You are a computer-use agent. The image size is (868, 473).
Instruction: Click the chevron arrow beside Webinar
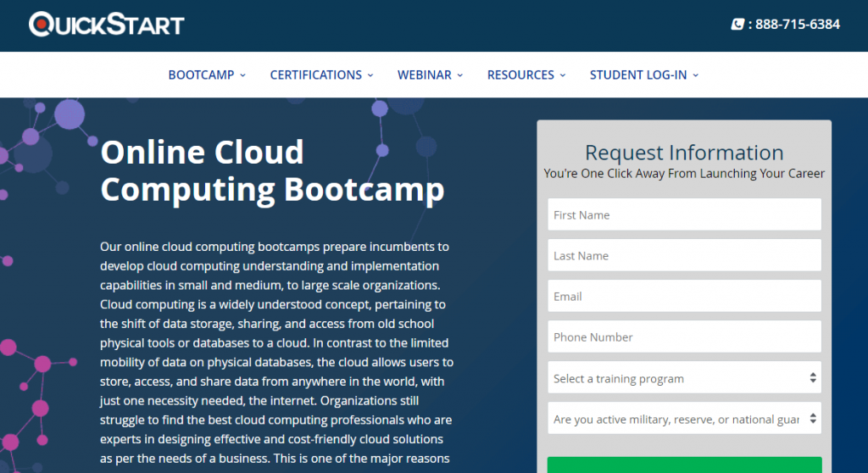pos(460,75)
